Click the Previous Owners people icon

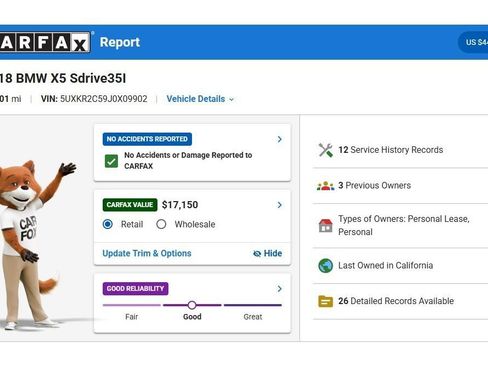325,186
